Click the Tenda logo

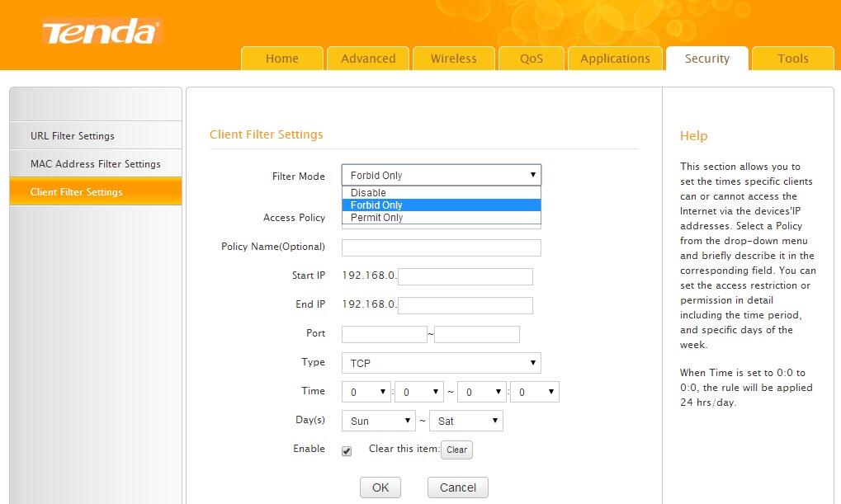tap(102, 31)
